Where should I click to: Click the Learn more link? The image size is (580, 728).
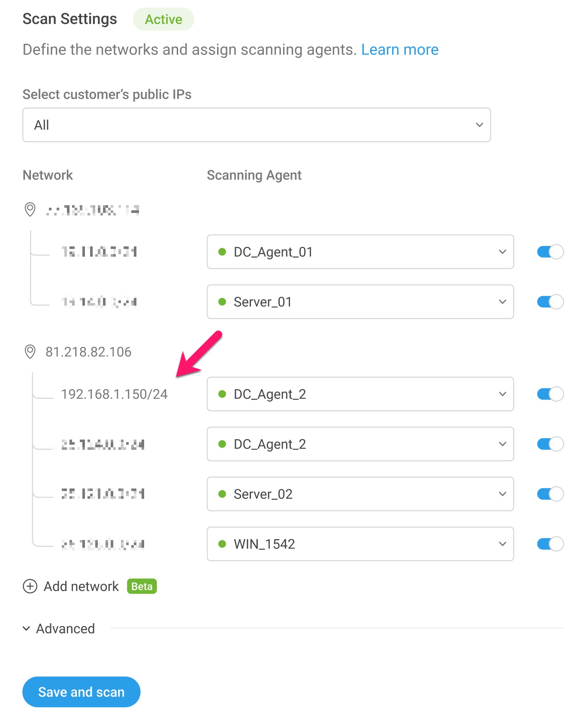click(400, 50)
